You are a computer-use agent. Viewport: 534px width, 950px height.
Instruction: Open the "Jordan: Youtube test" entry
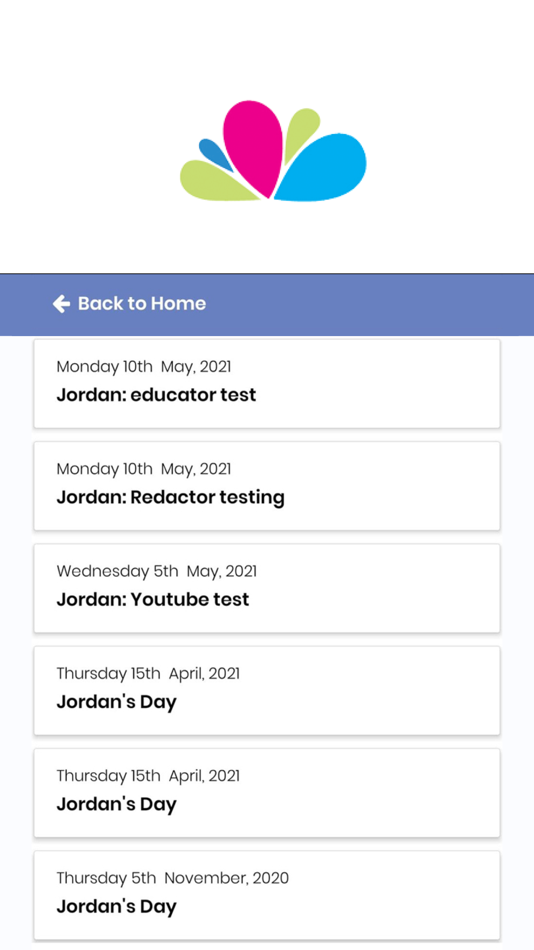(x=267, y=588)
